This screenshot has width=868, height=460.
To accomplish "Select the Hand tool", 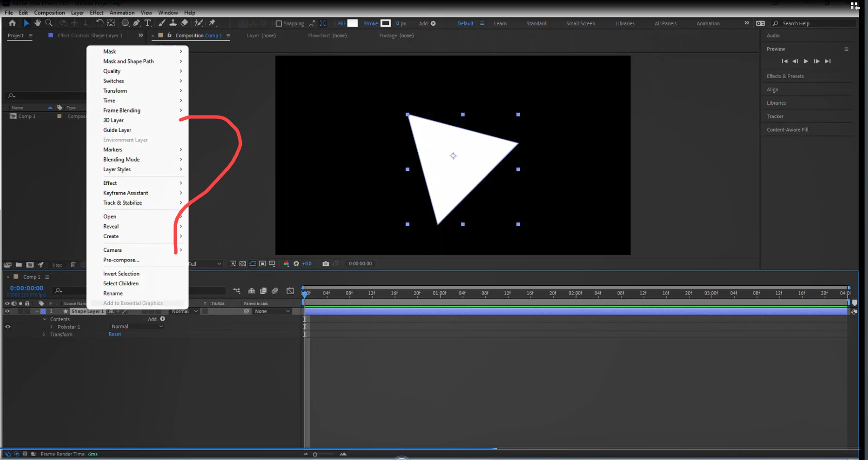I will pyautogui.click(x=37, y=23).
